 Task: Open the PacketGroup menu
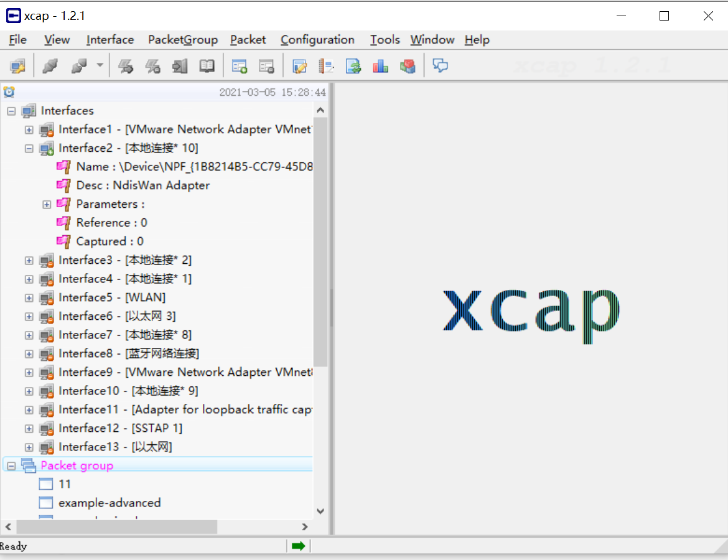coord(182,40)
